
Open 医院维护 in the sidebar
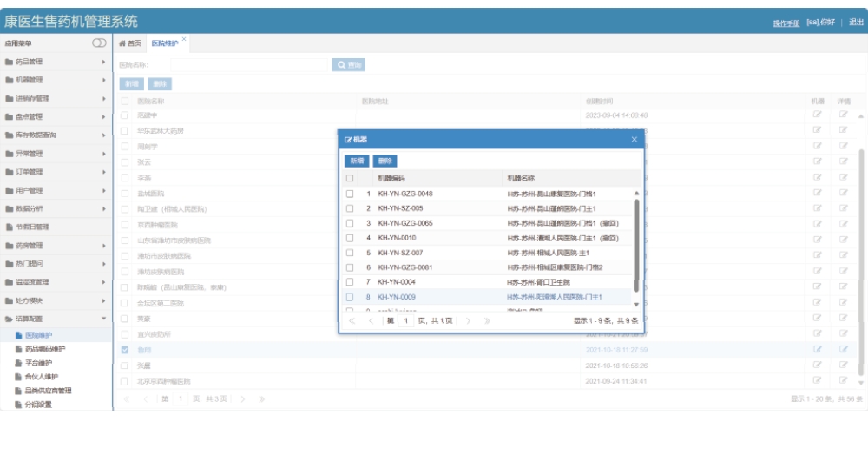pyautogui.click(x=39, y=335)
